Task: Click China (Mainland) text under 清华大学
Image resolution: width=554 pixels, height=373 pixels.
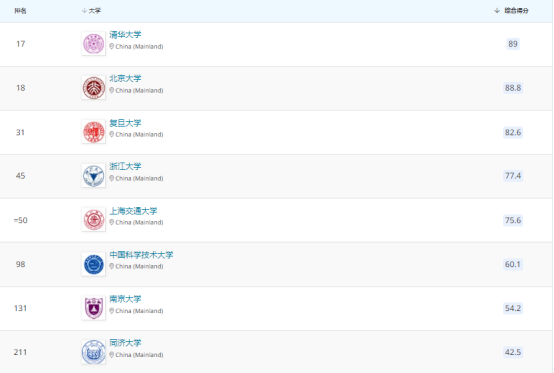Action: coord(139,46)
